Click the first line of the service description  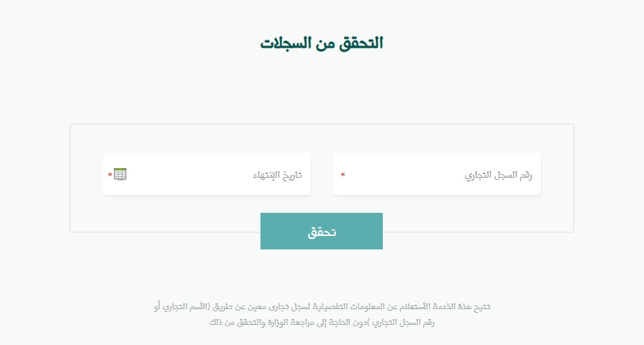tap(322, 306)
